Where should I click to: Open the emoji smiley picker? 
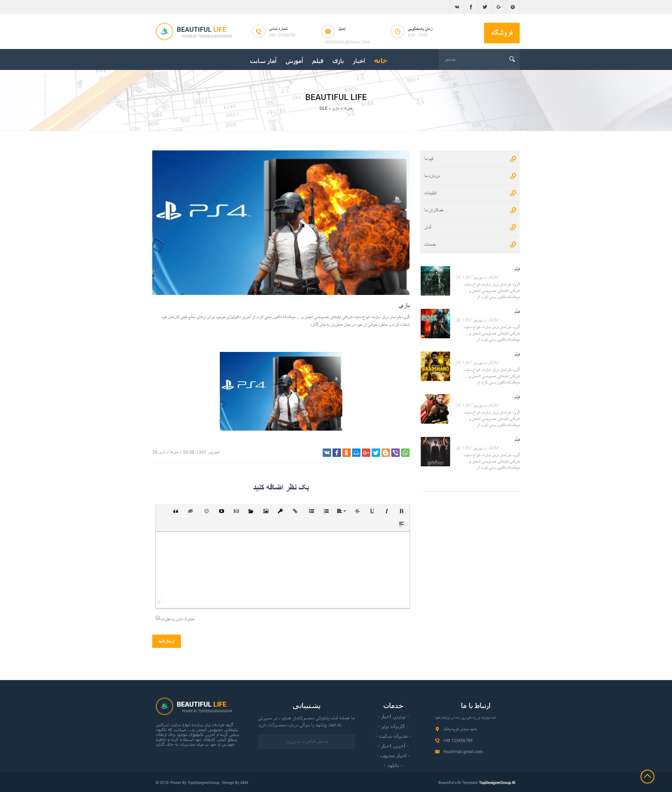pos(206,511)
